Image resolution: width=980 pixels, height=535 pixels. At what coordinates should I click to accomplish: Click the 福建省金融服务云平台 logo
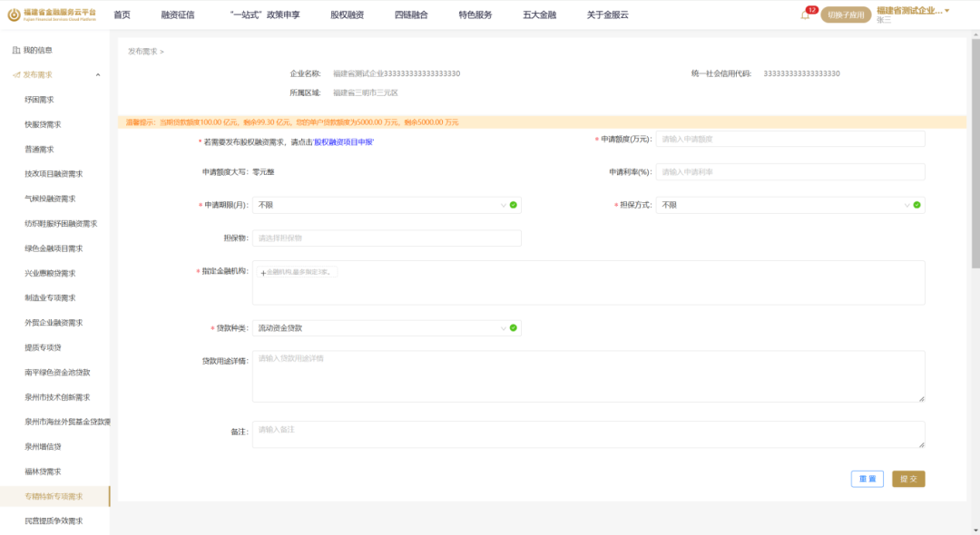(52, 15)
